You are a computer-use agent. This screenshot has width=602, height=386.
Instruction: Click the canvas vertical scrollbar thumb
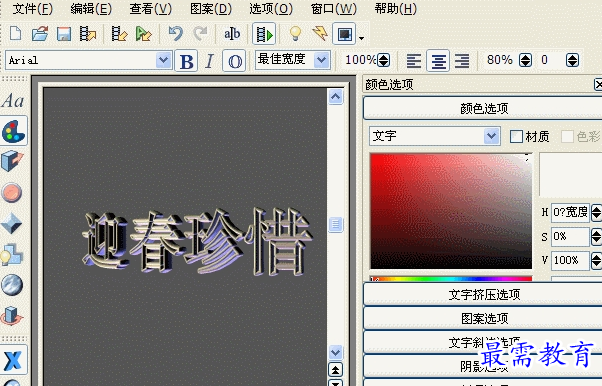[336, 224]
